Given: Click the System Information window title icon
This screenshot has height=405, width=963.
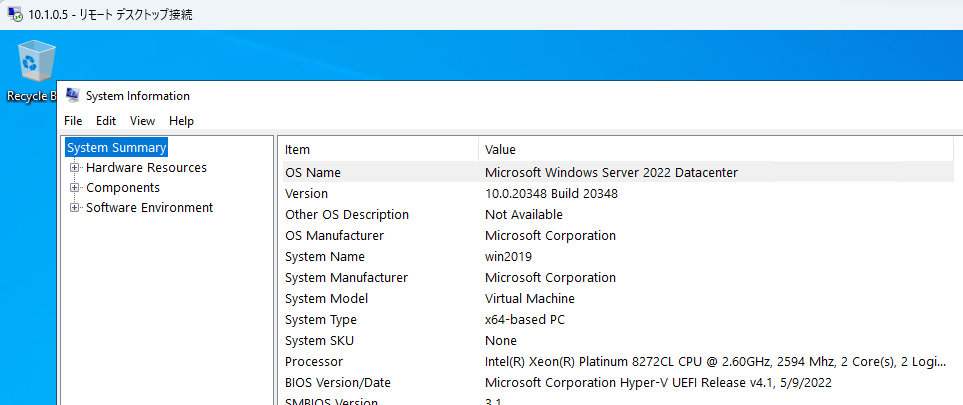Looking at the screenshot, I should click(72, 95).
